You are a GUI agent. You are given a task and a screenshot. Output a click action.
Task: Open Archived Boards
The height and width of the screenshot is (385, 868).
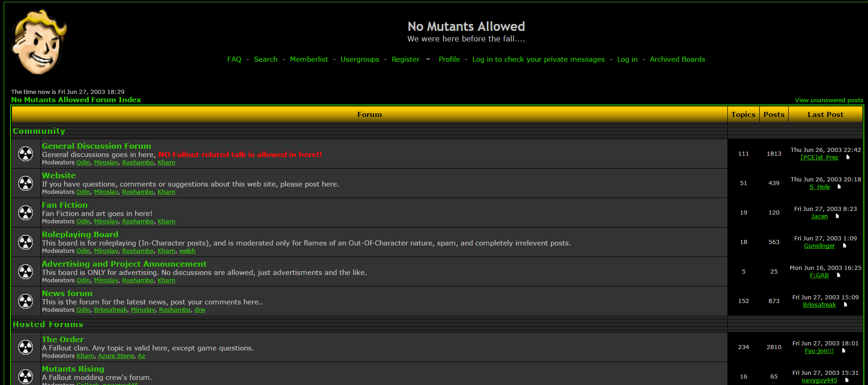tap(677, 59)
